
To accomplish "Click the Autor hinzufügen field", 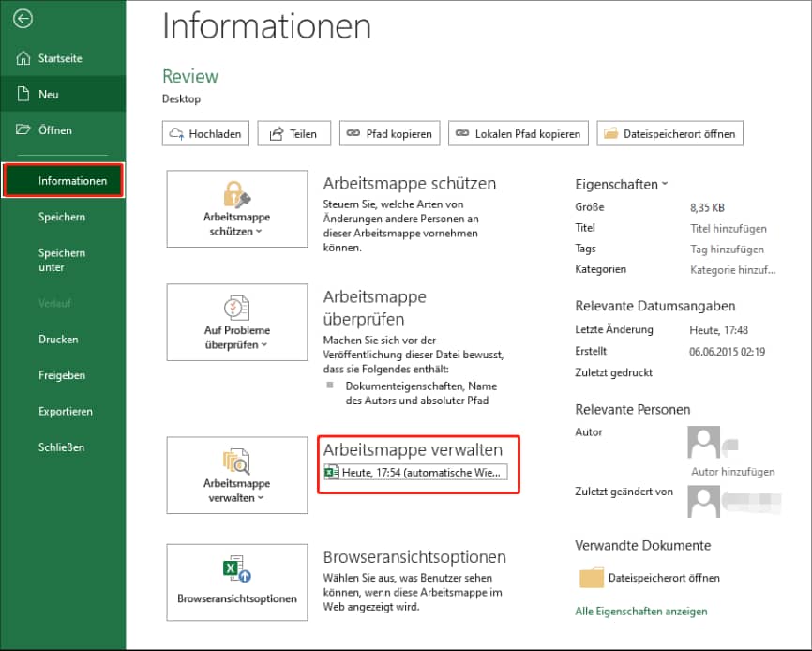I will (732, 472).
